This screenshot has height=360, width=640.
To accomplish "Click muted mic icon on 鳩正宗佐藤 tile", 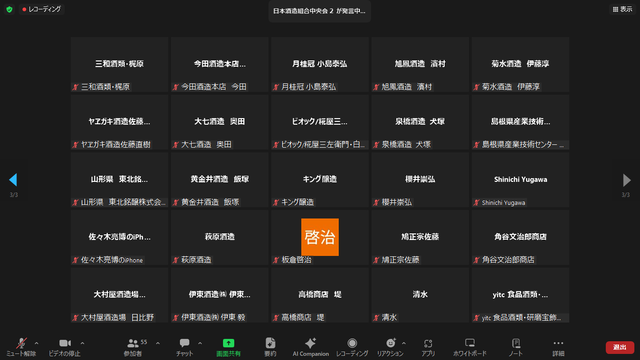I will coord(376,260).
